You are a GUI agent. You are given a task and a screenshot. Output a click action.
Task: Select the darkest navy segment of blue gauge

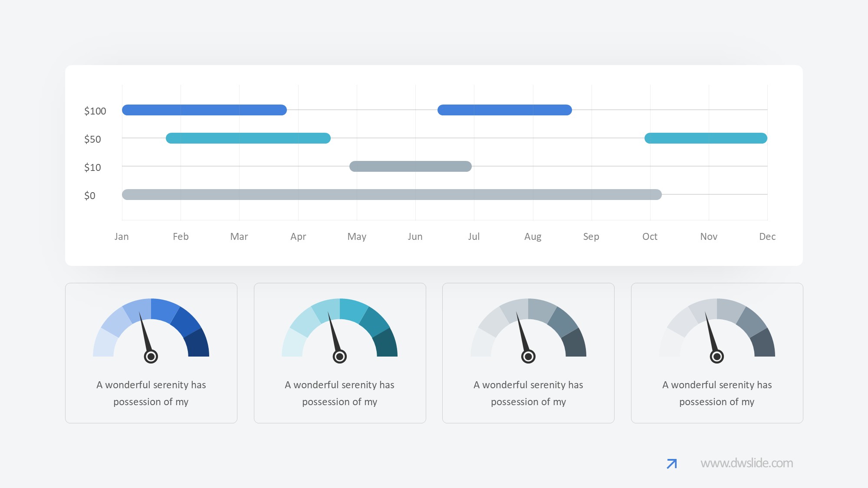[x=197, y=344]
